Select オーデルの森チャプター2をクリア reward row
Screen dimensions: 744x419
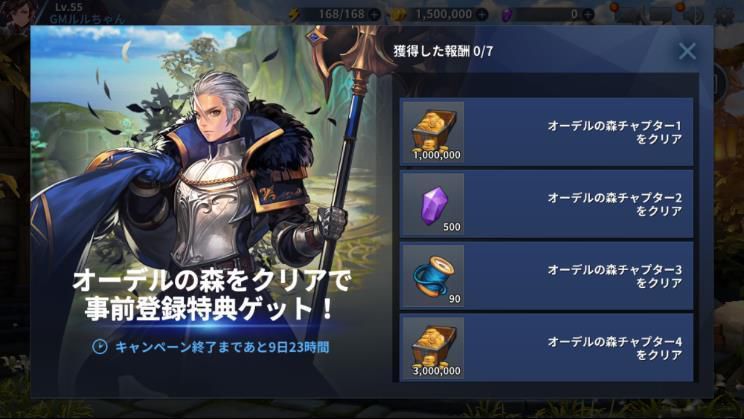547,204
